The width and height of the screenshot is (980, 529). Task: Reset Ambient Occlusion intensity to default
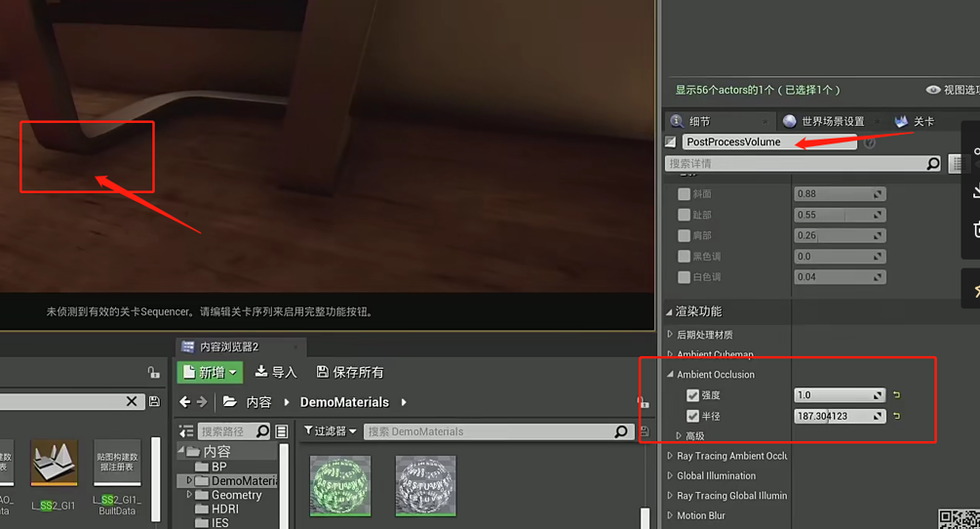[x=896, y=395]
